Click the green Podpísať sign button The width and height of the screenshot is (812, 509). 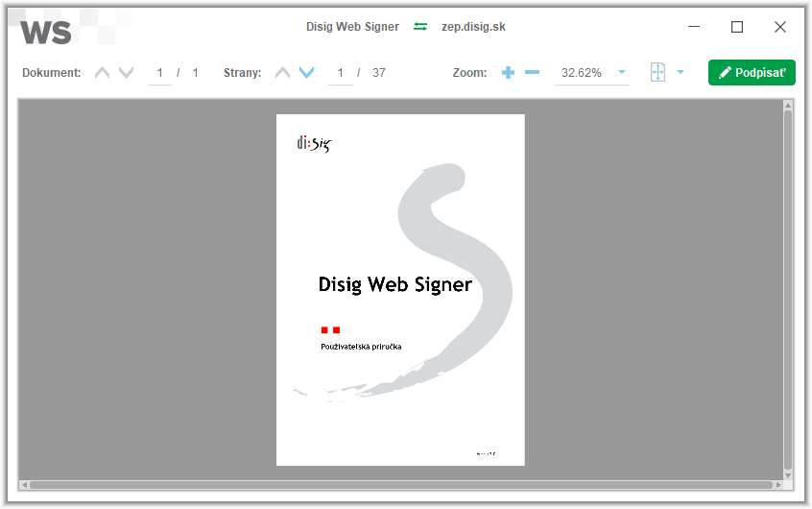click(752, 73)
